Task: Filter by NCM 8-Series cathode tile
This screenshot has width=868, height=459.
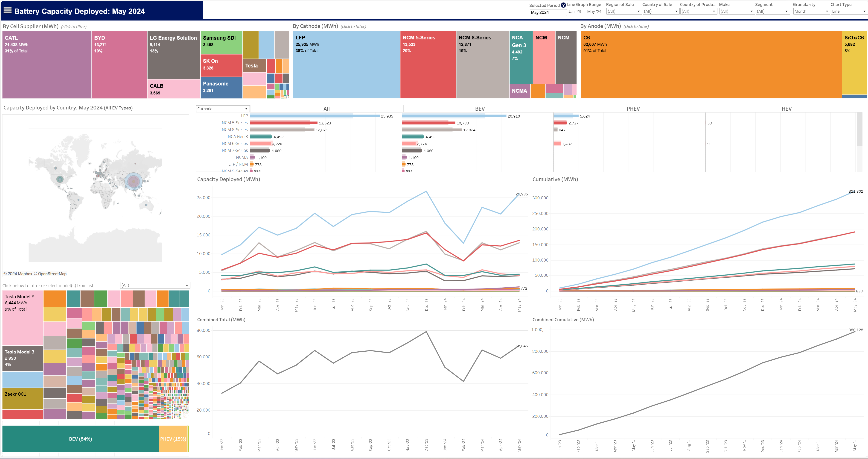Action: tap(483, 65)
